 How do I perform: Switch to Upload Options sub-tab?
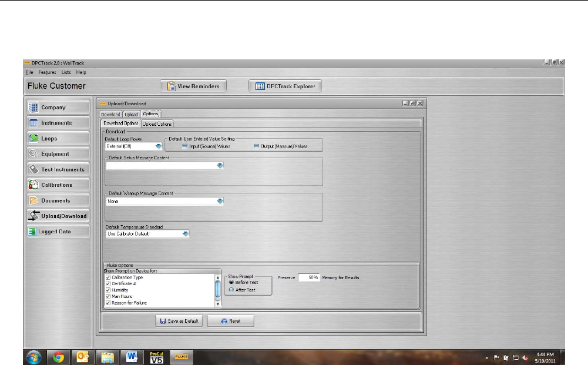click(x=157, y=124)
